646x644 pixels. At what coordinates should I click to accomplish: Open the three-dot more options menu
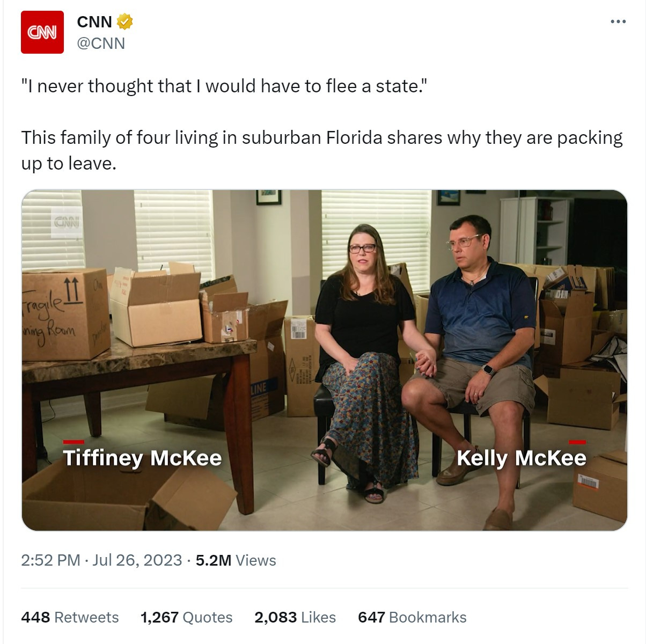coord(618,22)
